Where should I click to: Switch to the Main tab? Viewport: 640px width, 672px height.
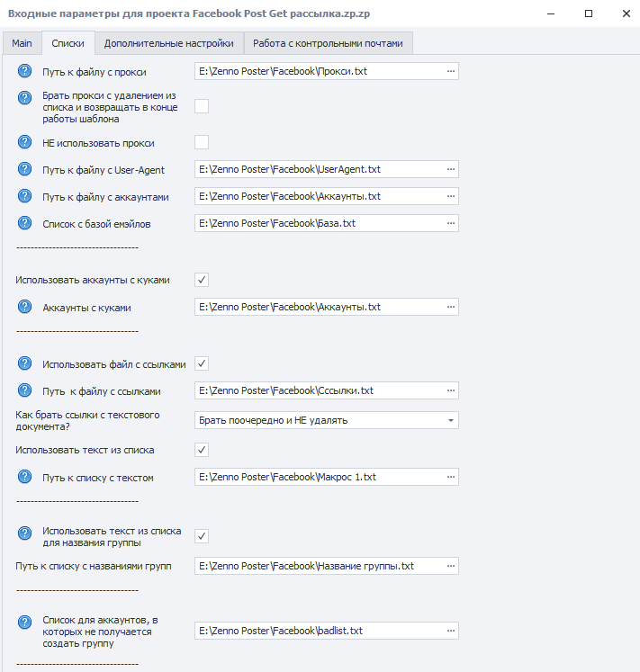click(x=22, y=43)
